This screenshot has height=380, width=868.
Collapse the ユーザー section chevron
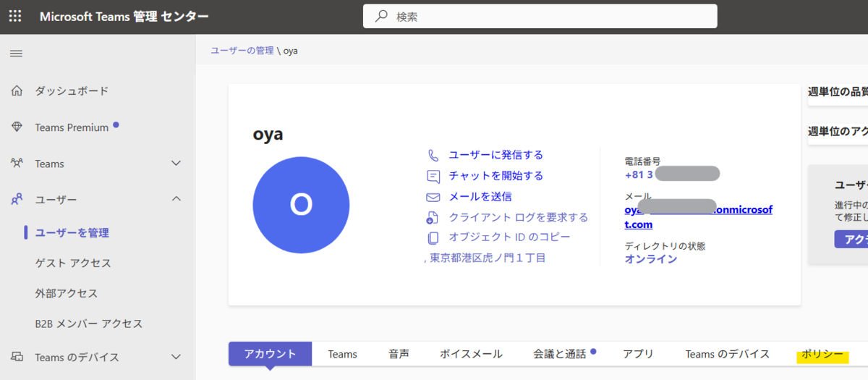pyautogui.click(x=176, y=199)
